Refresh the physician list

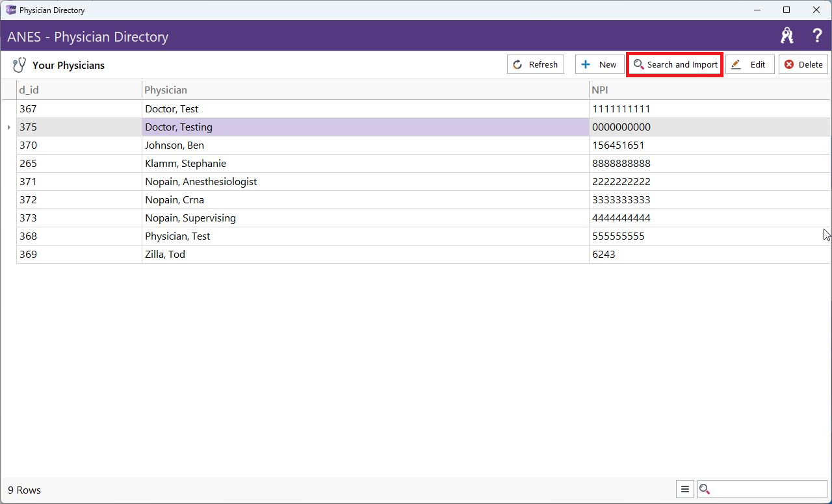coord(536,64)
